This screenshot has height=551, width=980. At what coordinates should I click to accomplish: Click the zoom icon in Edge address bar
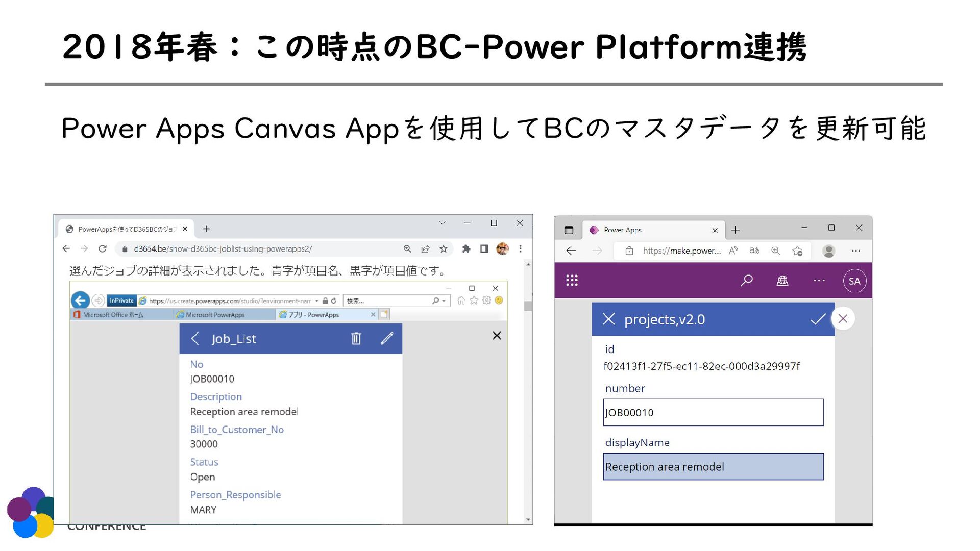(x=776, y=251)
